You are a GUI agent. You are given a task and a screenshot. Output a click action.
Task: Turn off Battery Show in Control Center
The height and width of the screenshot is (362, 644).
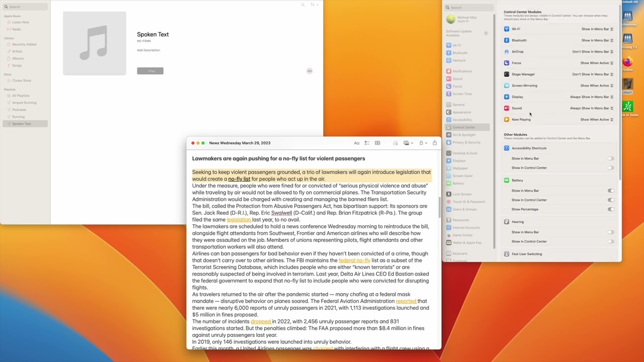tap(610, 200)
